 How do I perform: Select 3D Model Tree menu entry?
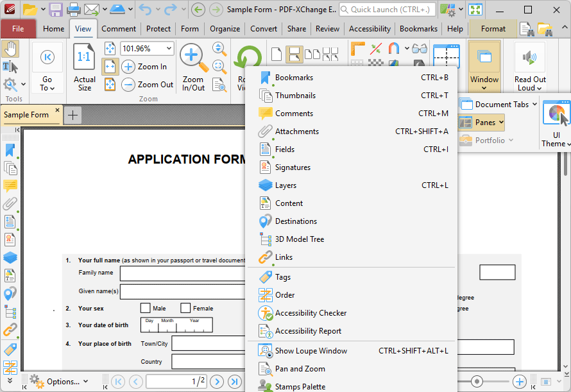(353, 239)
